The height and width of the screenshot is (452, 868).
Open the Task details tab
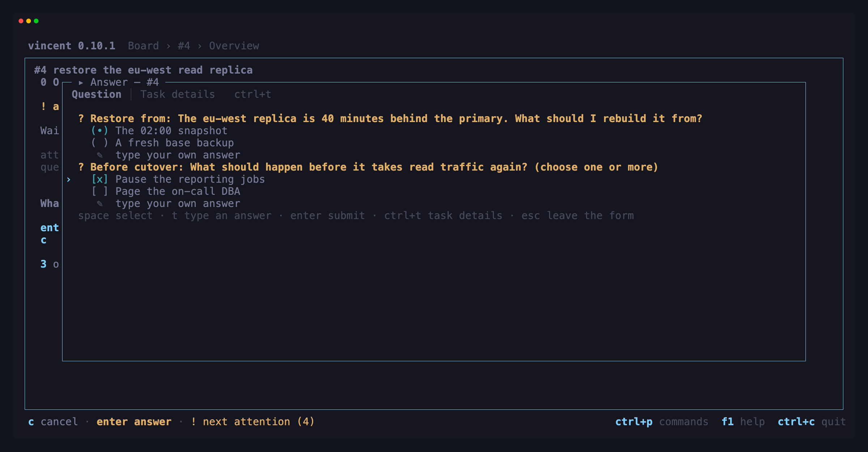coord(178,94)
